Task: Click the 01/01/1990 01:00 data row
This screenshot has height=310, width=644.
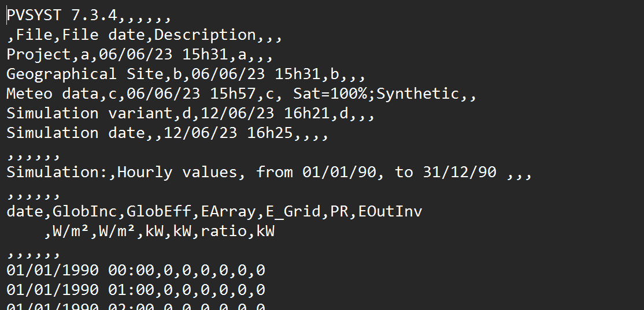Action: 136,290
